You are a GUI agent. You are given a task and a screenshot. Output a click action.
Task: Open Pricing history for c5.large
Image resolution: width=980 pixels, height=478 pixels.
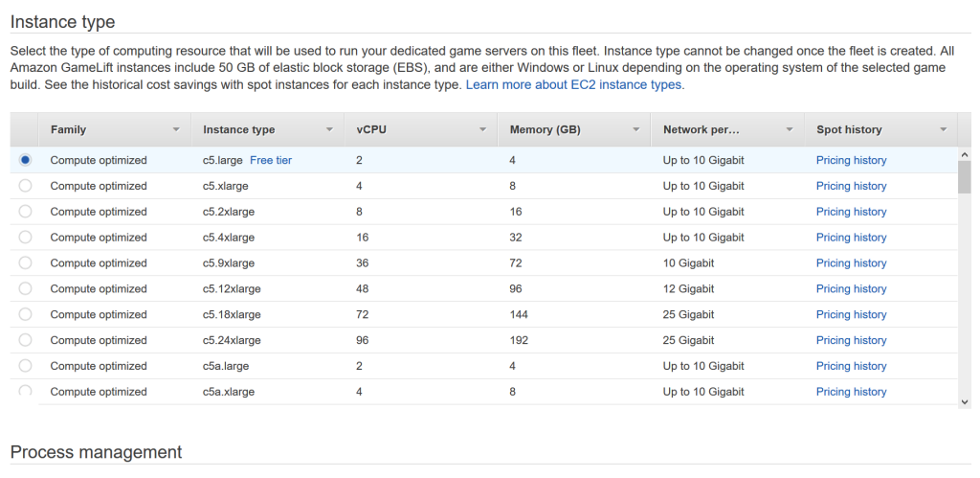tap(851, 160)
